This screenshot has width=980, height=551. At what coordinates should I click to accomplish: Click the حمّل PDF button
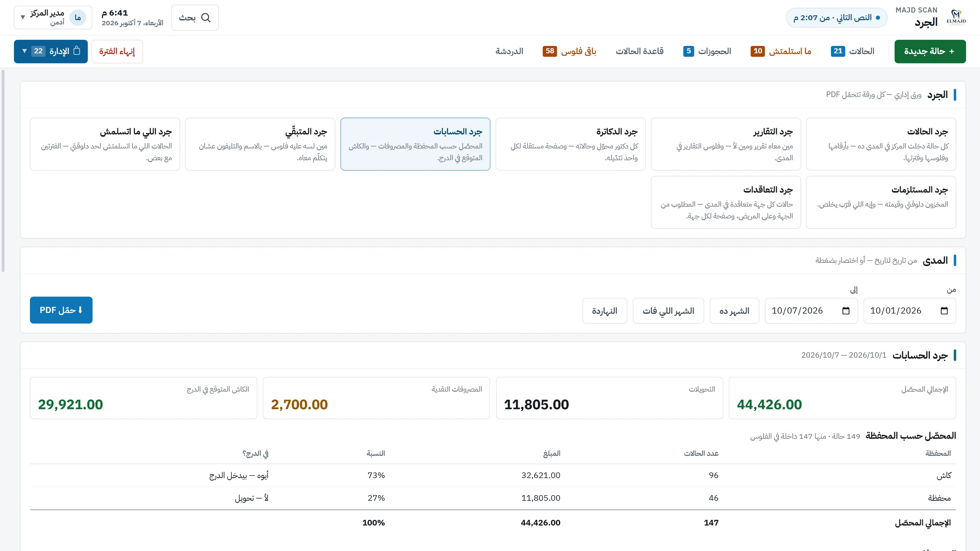click(61, 310)
